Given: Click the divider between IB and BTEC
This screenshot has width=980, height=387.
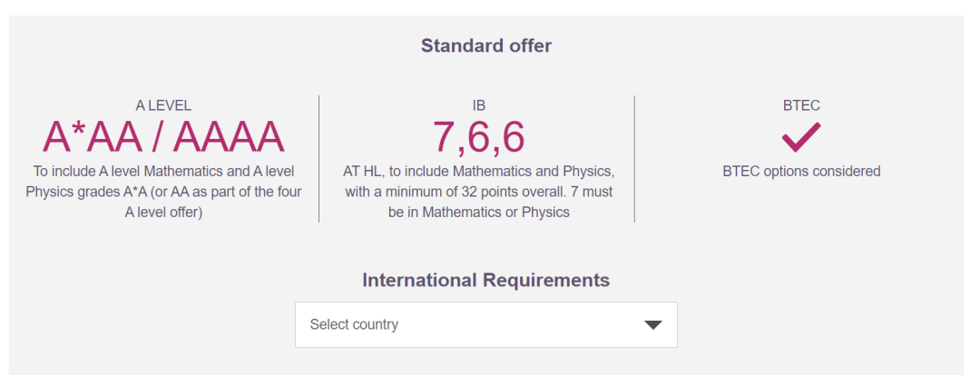Looking at the screenshot, I should 634,159.
